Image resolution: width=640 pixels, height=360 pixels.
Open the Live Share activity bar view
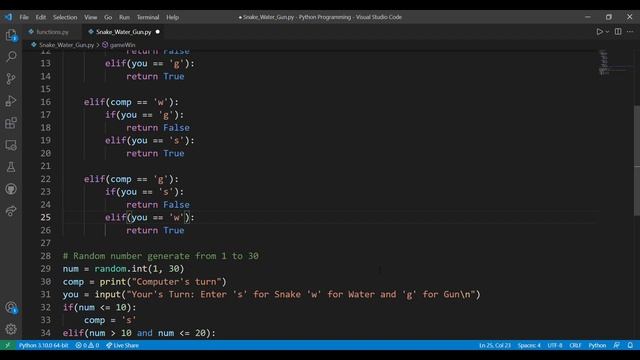point(11,211)
